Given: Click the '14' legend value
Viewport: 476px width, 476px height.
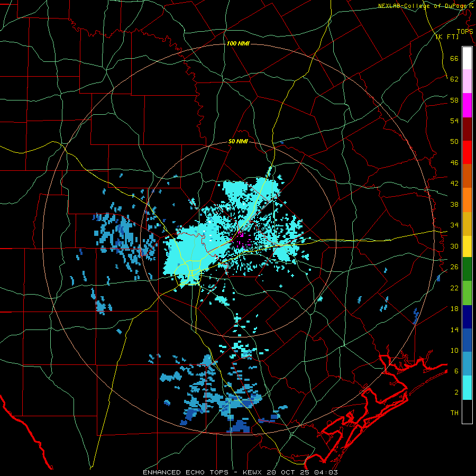Looking at the screenshot, I should [454, 329].
